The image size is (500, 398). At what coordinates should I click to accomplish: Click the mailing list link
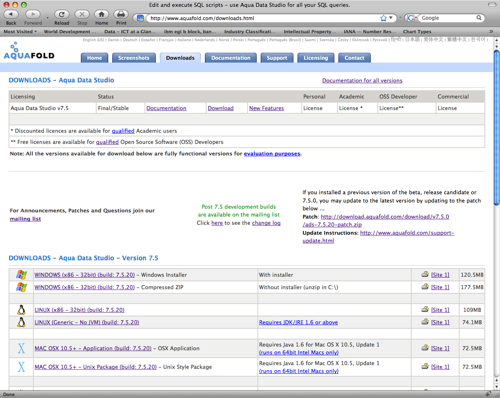coord(25,219)
